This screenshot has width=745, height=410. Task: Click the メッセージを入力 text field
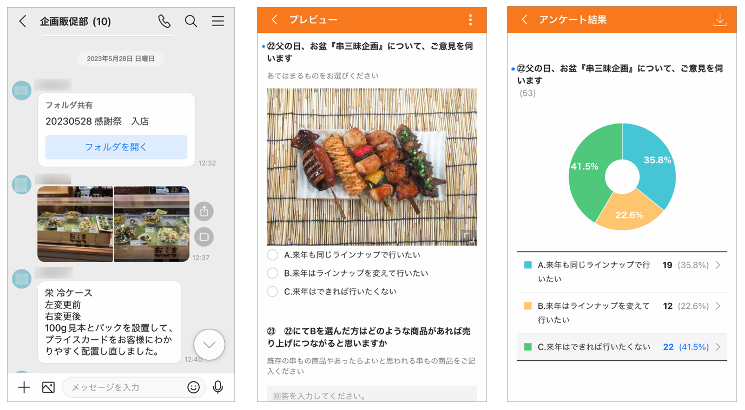click(125, 387)
